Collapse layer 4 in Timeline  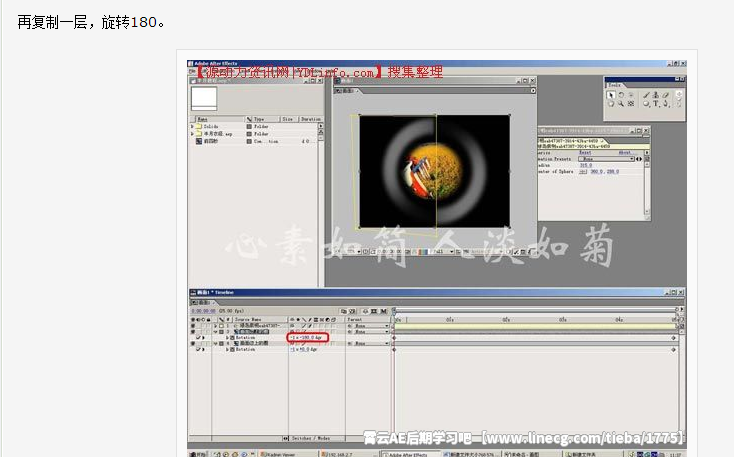[x=215, y=343]
